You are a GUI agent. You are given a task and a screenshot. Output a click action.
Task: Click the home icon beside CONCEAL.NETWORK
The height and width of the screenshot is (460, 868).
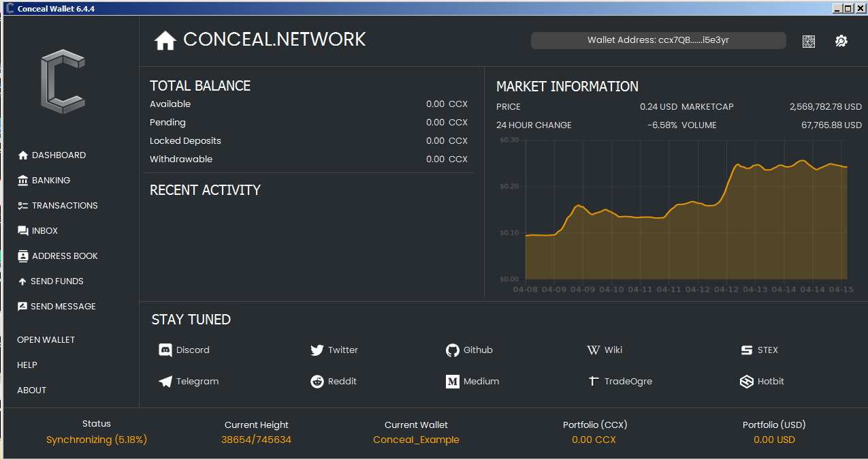(165, 41)
